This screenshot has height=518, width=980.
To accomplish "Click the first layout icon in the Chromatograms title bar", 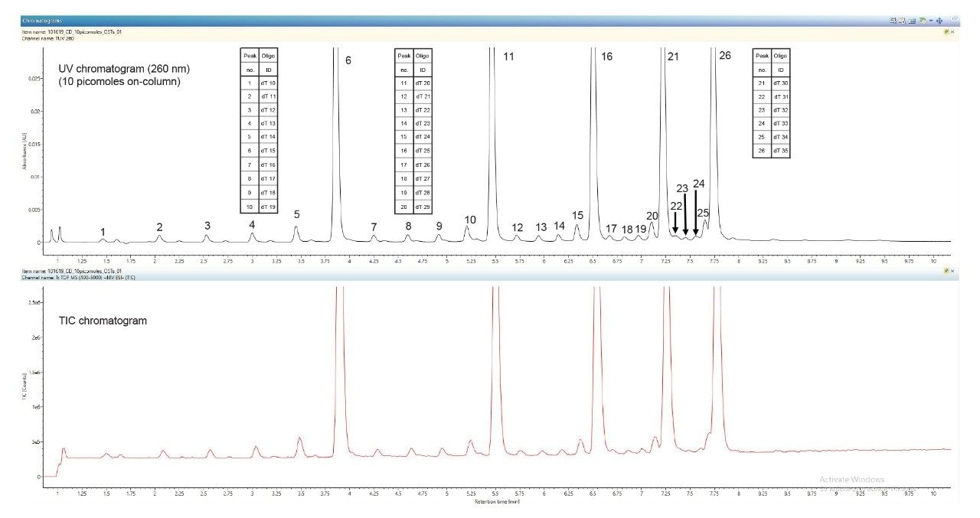I will [893, 21].
